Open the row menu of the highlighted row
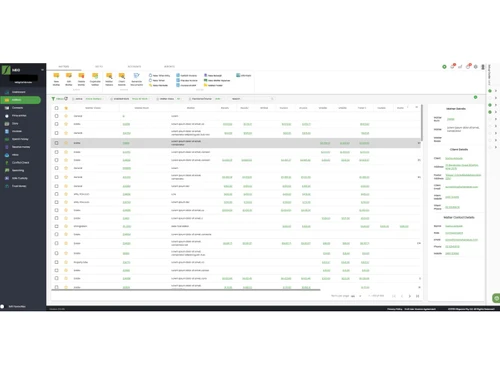 [x=419, y=143]
